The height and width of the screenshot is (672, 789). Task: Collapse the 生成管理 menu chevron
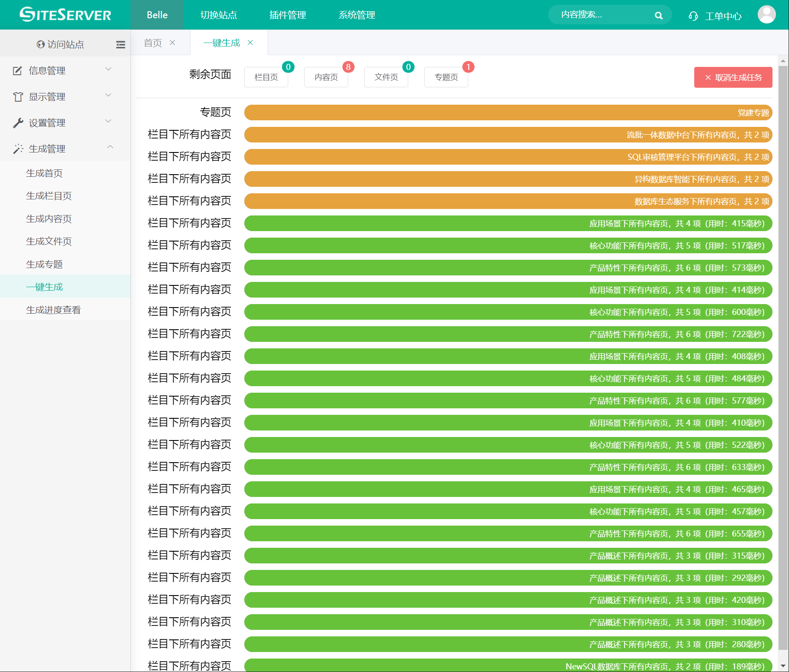tap(110, 147)
